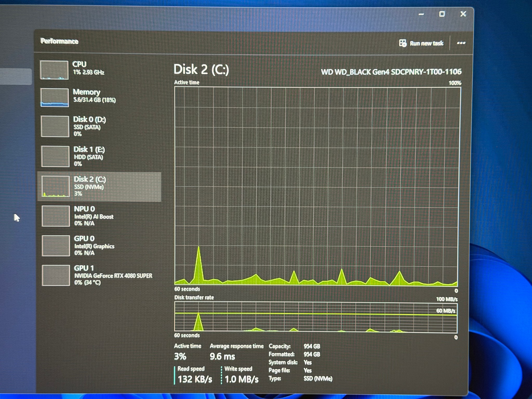Open the NPU 0 graph thumbnail
Image resolution: width=532 pixels, height=399 pixels.
[56, 216]
